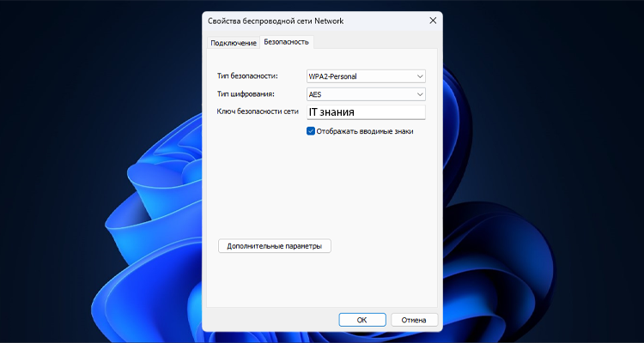
Task: Click the Ключ безопасности сети label
Action: (258, 111)
